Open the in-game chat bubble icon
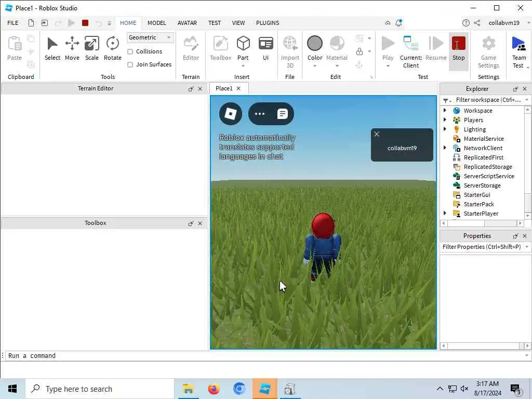The width and height of the screenshot is (532, 399). (282, 114)
